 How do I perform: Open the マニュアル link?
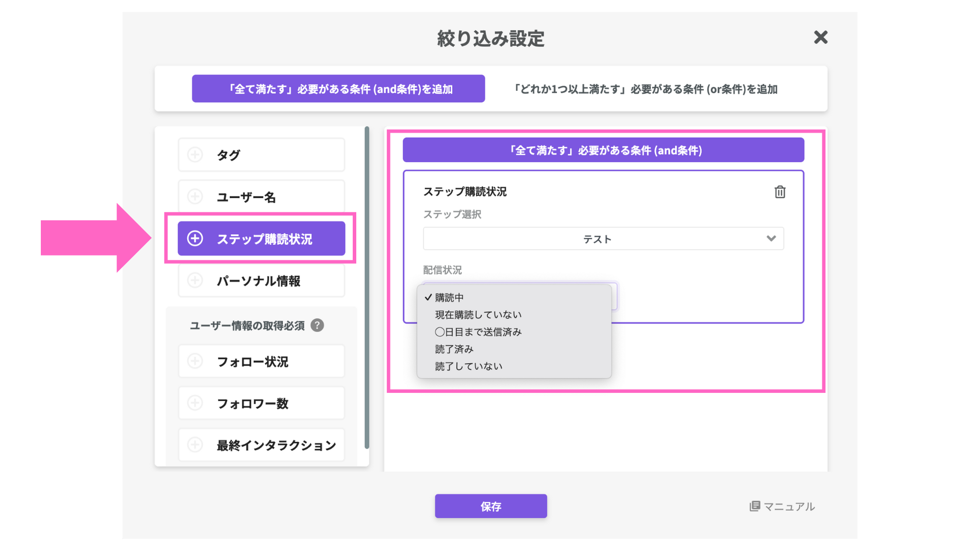point(782,506)
